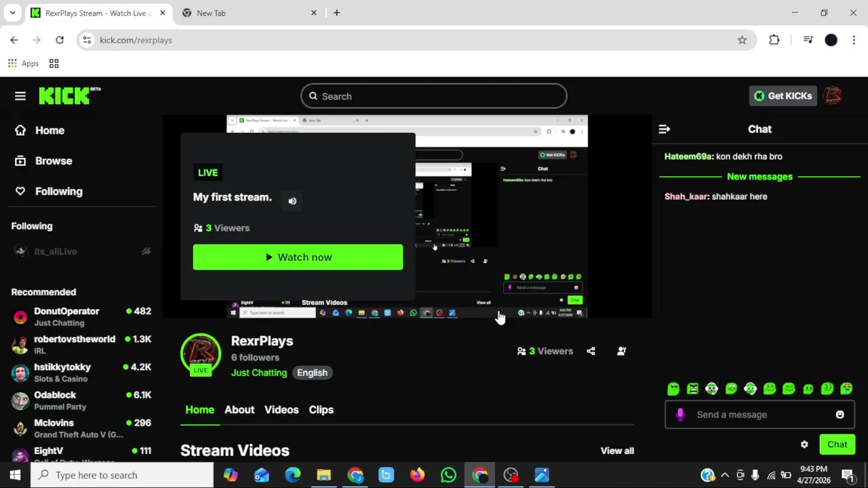Image resolution: width=868 pixels, height=488 pixels.
Task: Open robertovstheworld recommended channel
Action: tap(81, 344)
